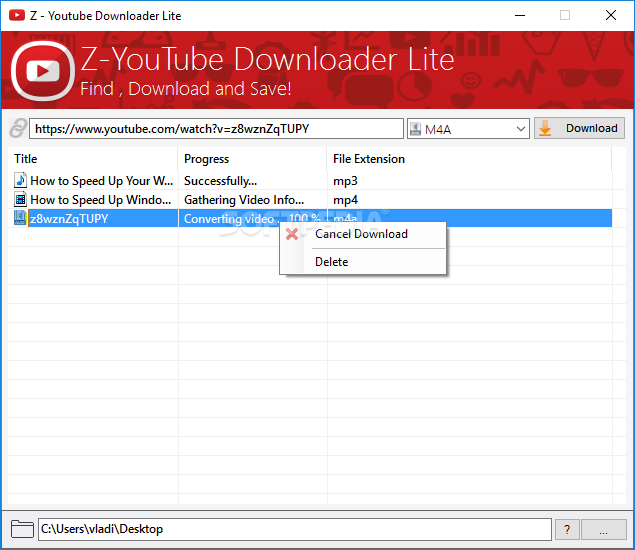
Task: Click the link chain icon beside URL field
Action: [x=19, y=128]
